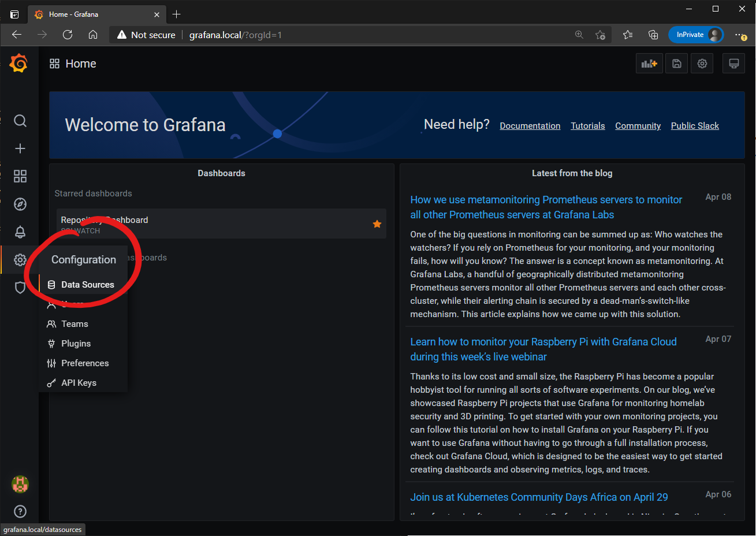Select Preferences in Configuration menu
This screenshot has height=536, width=756.
83,363
